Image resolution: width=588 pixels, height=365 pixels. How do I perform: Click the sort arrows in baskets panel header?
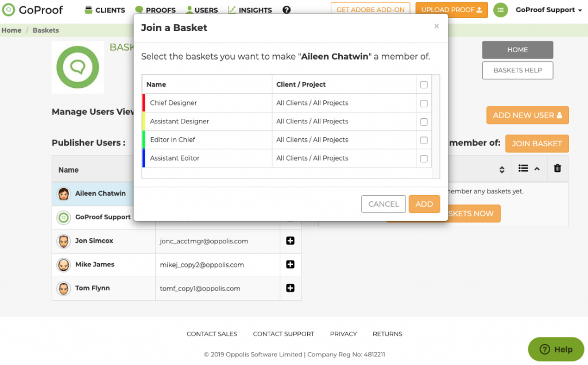pyautogui.click(x=502, y=170)
